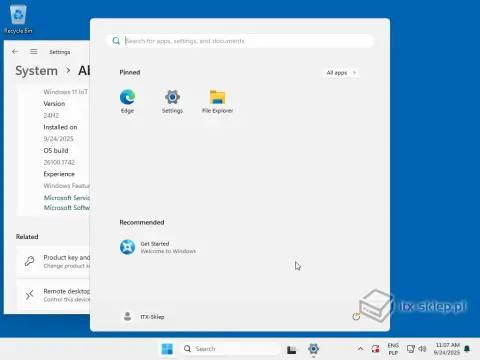
Task: Go back in Settings window
Action: [15, 52]
